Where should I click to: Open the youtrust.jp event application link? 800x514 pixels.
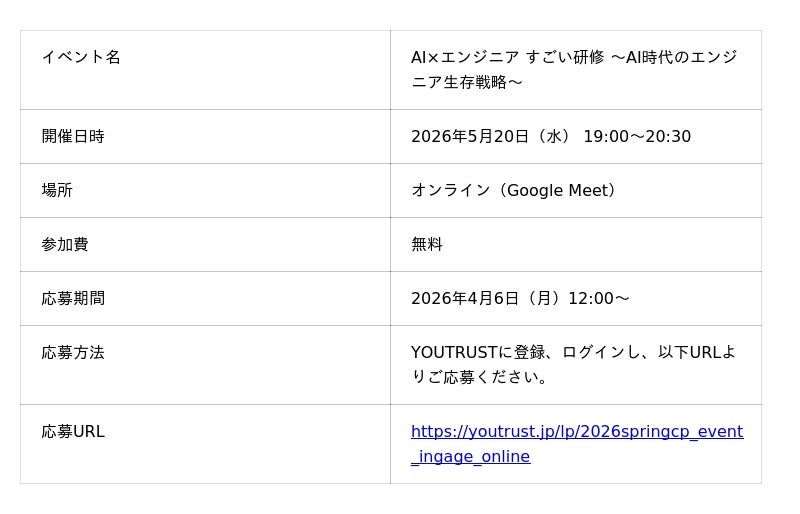click(576, 432)
